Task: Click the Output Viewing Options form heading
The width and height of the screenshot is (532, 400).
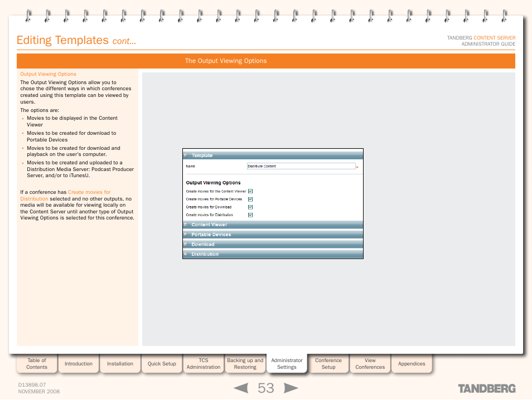Action: (x=213, y=182)
